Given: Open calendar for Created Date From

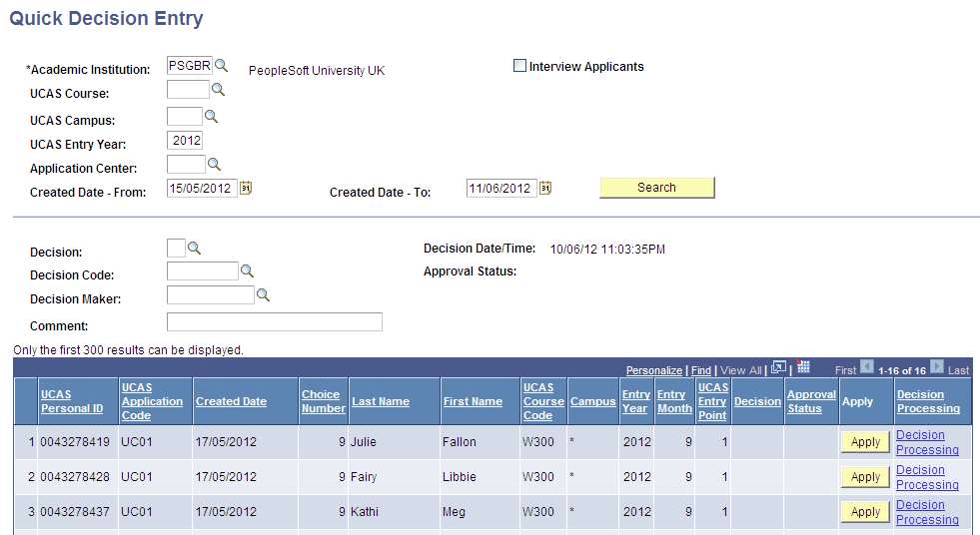Looking at the screenshot, I should point(246,188).
